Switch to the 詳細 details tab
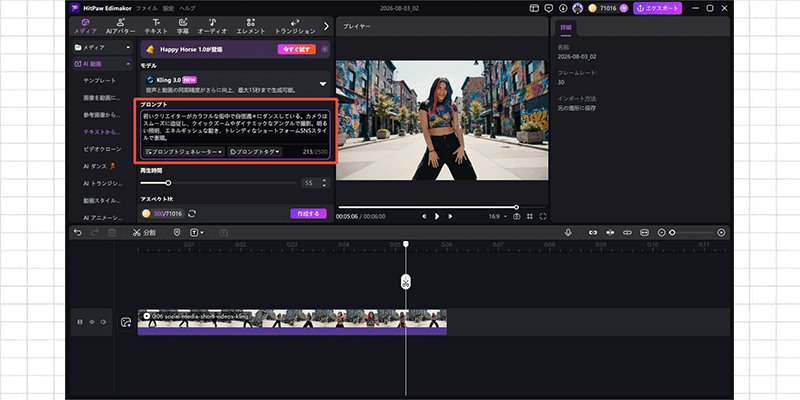 [566, 27]
